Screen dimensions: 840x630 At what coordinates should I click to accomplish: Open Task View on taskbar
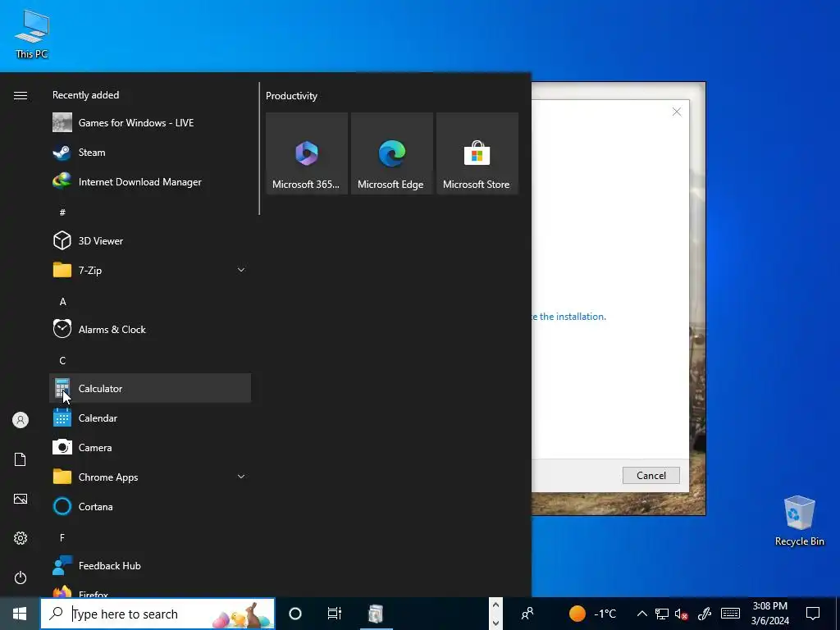pyautogui.click(x=335, y=614)
